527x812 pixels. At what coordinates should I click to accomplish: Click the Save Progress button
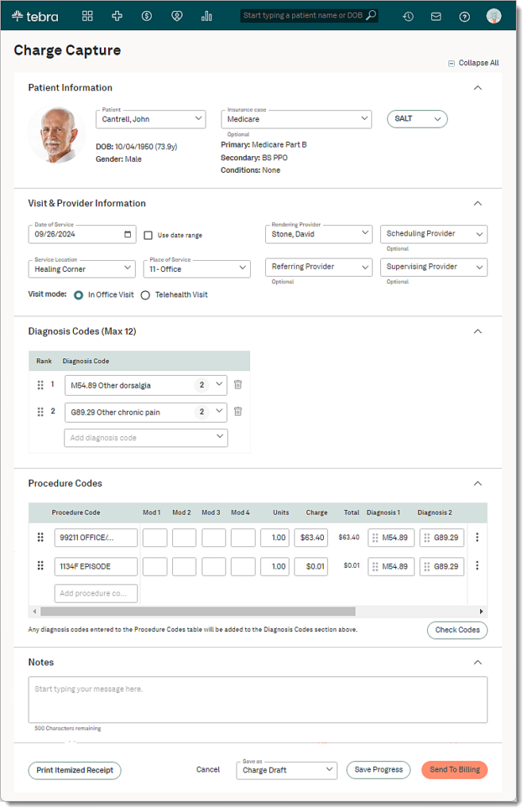click(379, 769)
